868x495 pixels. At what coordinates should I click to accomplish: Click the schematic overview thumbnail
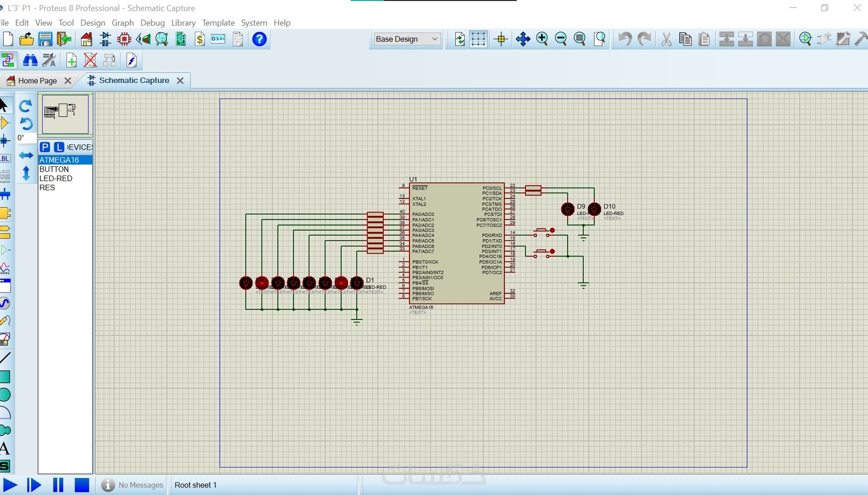pyautogui.click(x=65, y=113)
